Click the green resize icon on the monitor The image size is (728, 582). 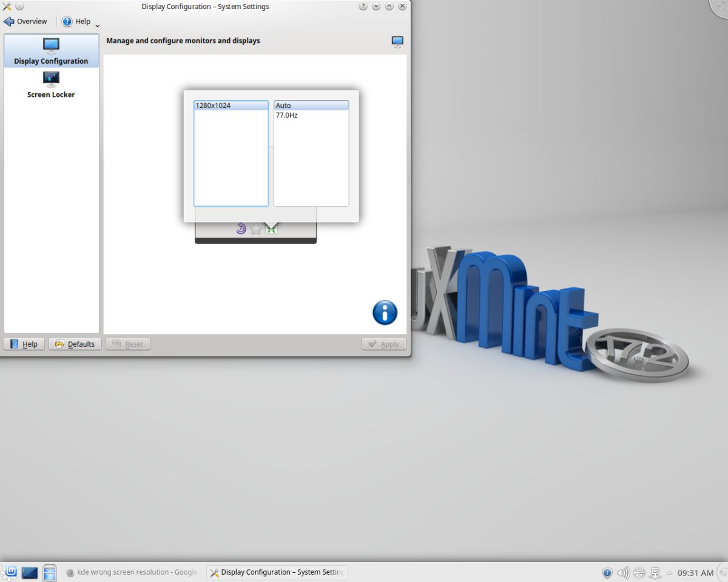point(271,229)
